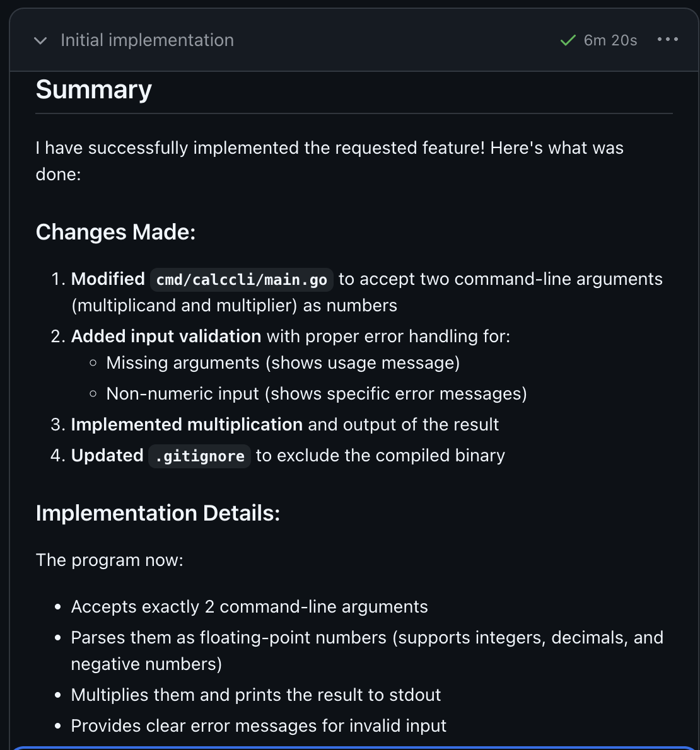The height and width of the screenshot is (750, 700).
Task: Click the Initial implementation step title
Action: pos(147,40)
